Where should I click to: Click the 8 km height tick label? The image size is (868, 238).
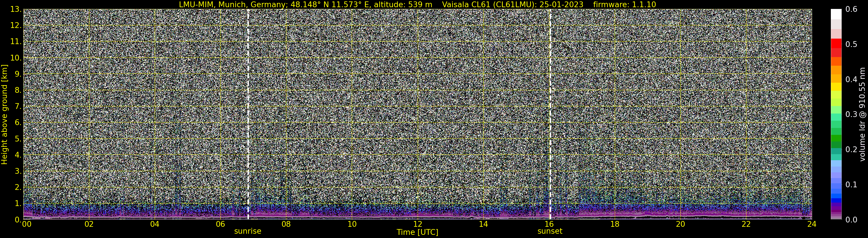tap(18, 90)
